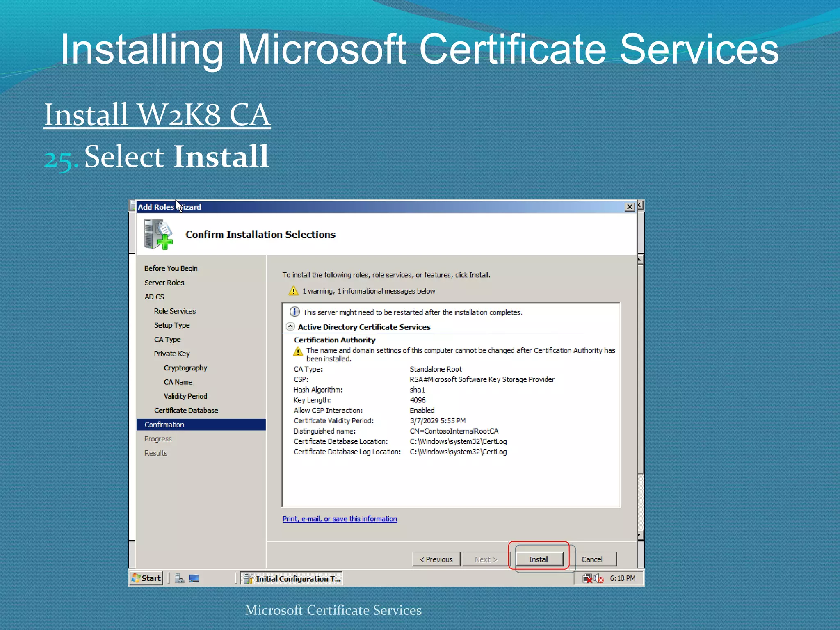The height and width of the screenshot is (630, 840).
Task: Click the Results step
Action: point(156,453)
